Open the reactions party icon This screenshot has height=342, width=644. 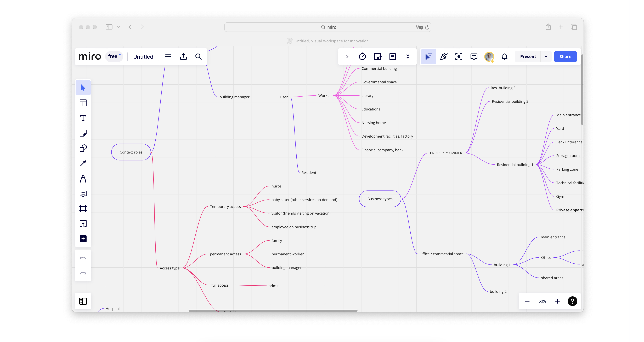click(444, 57)
